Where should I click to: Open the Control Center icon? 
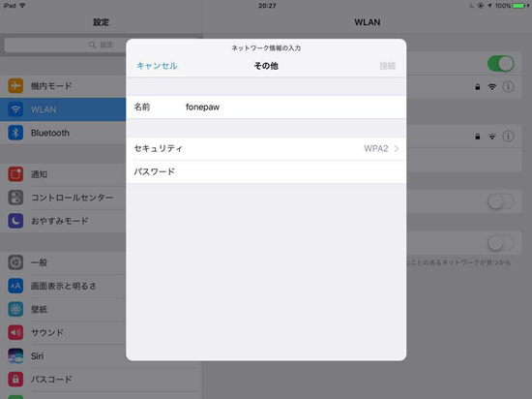(x=15, y=198)
